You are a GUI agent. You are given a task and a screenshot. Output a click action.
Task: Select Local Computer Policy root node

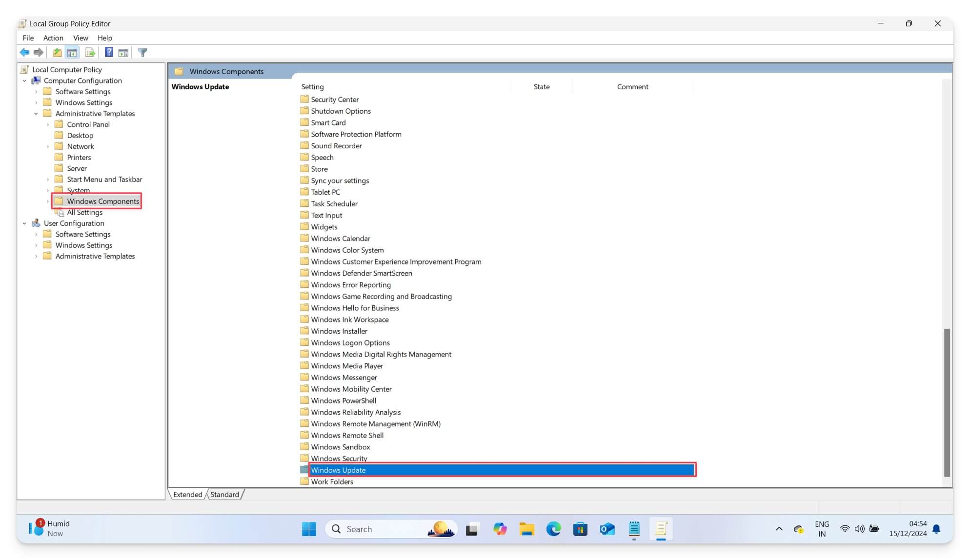point(67,69)
